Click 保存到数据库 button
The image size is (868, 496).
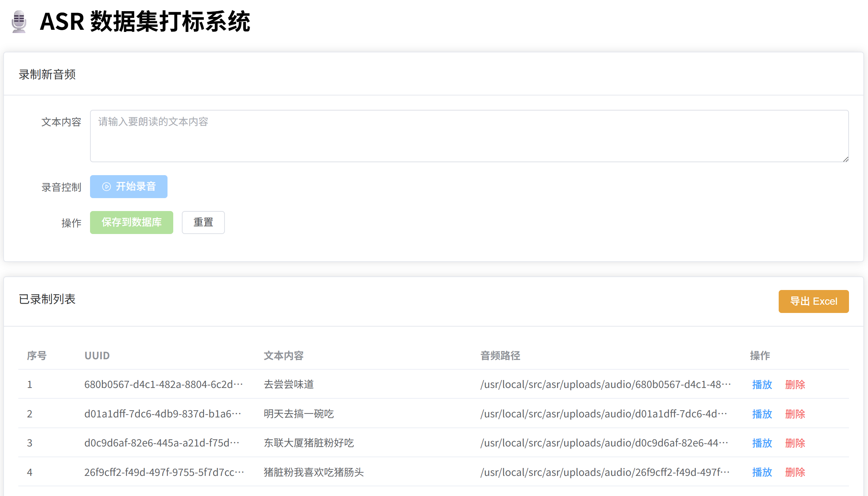tap(131, 223)
